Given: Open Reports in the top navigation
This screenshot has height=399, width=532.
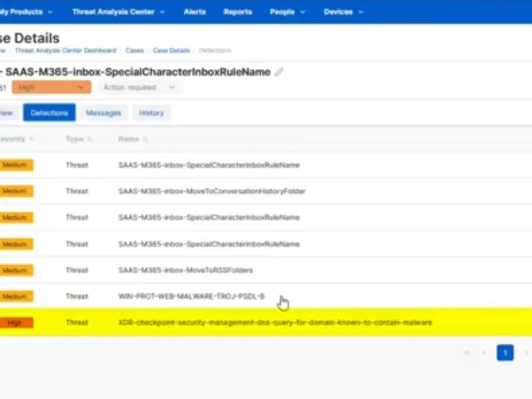Looking at the screenshot, I should pyautogui.click(x=237, y=12).
